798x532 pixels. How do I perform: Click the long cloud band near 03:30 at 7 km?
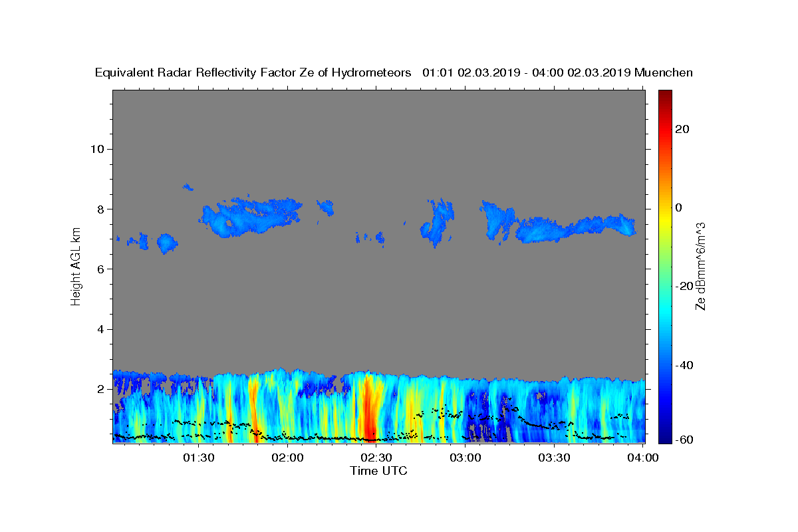[x=576, y=228]
